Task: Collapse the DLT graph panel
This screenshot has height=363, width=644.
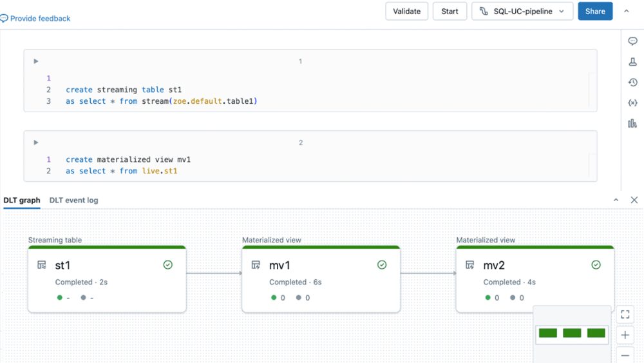Action: 616,201
